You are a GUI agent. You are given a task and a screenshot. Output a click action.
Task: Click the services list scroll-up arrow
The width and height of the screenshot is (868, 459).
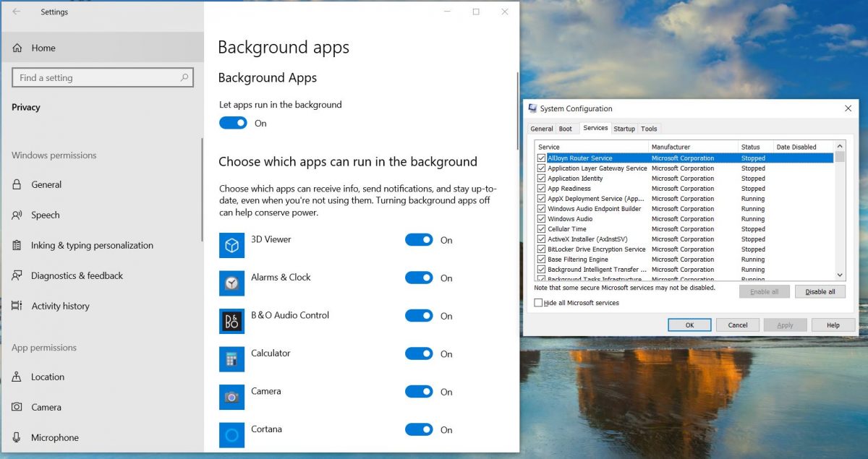tap(840, 146)
